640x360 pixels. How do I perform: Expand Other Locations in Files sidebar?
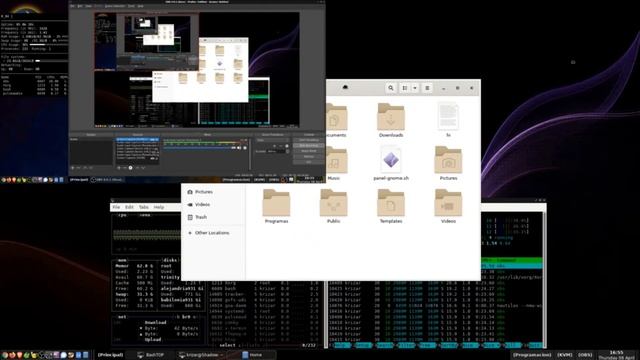[209, 233]
